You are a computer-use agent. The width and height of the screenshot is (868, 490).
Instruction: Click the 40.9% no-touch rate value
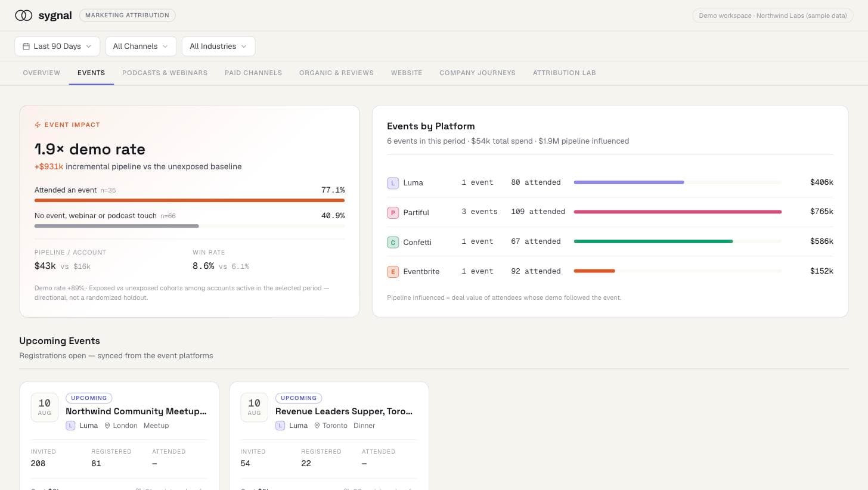(333, 216)
